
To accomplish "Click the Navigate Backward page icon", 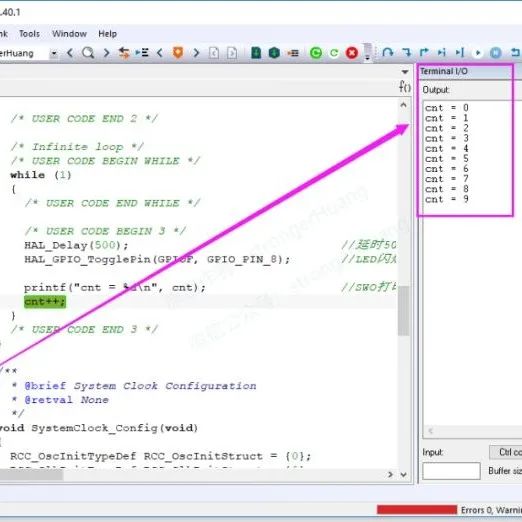I will [214, 53].
